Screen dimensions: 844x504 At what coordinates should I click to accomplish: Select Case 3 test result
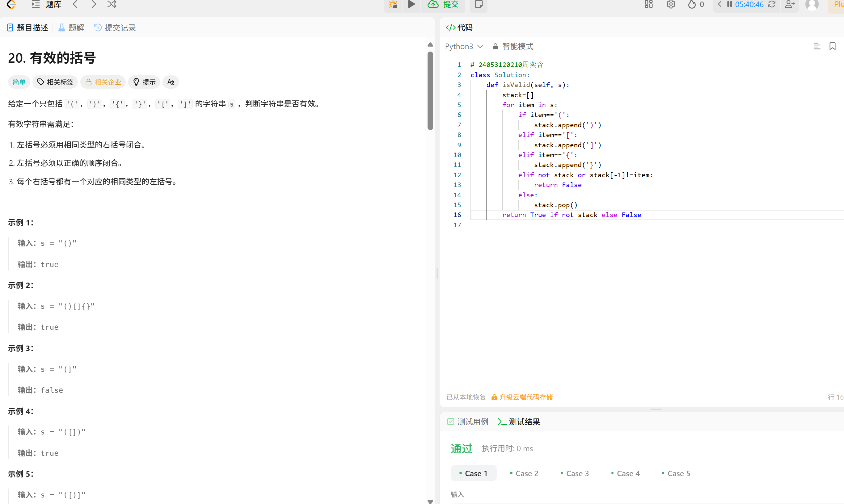tap(575, 473)
